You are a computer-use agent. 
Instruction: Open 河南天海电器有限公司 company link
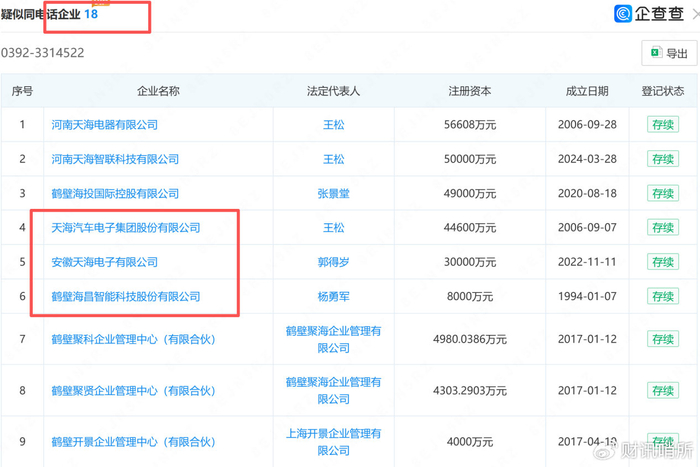pyautogui.click(x=104, y=125)
